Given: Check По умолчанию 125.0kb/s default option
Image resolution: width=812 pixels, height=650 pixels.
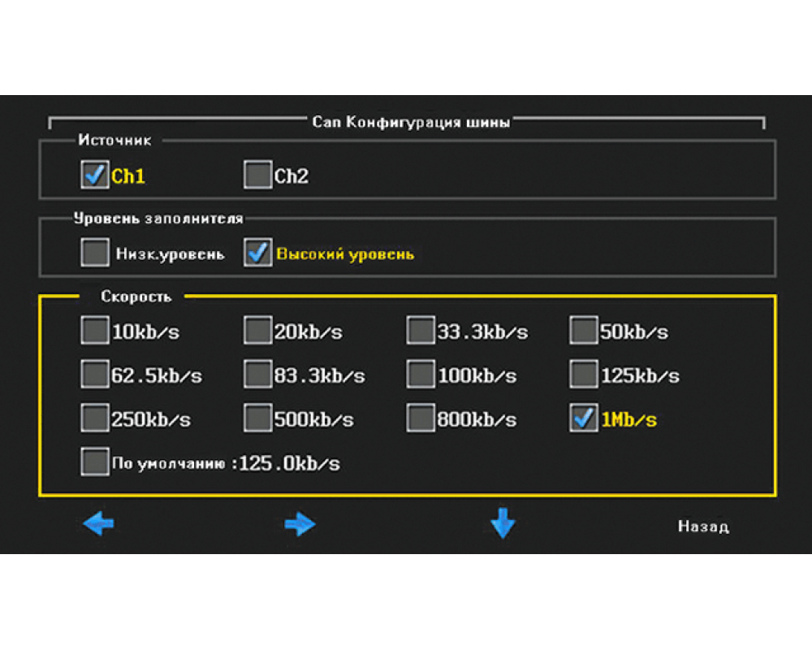Looking at the screenshot, I should [95, 463].
